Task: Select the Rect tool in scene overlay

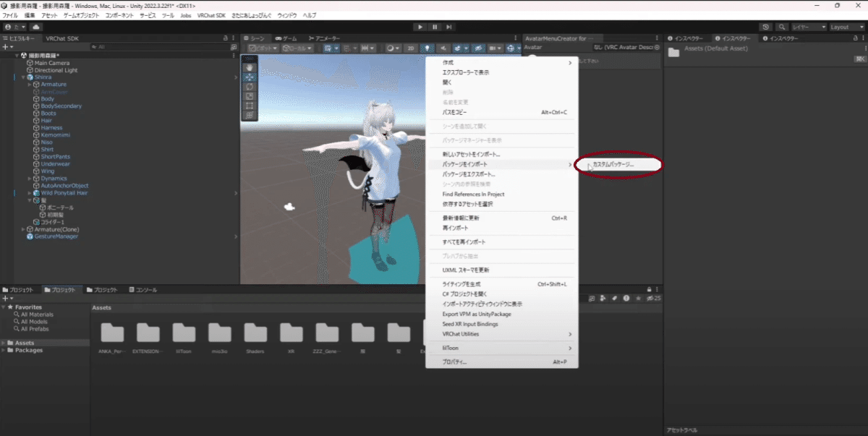Action: (x=250, y=105)
